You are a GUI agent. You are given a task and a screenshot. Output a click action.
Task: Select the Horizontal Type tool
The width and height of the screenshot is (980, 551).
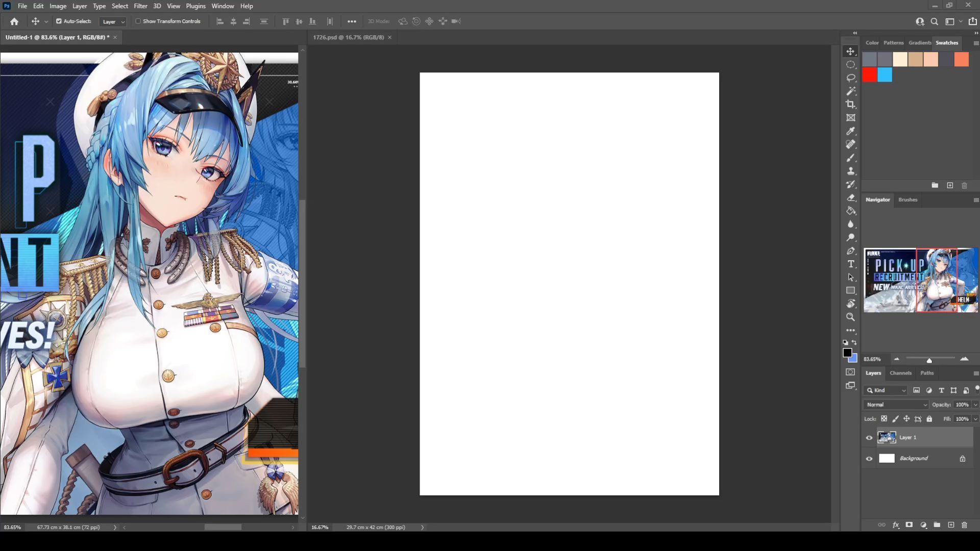coord(850,264)
